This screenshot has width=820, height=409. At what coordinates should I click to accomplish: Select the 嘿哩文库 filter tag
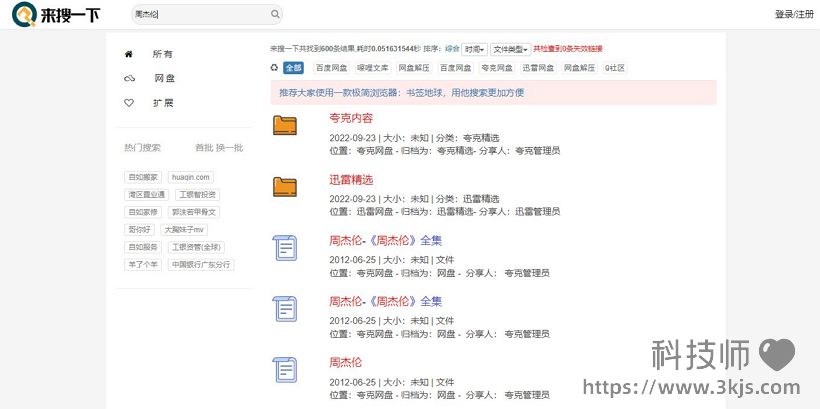point(373,67)
